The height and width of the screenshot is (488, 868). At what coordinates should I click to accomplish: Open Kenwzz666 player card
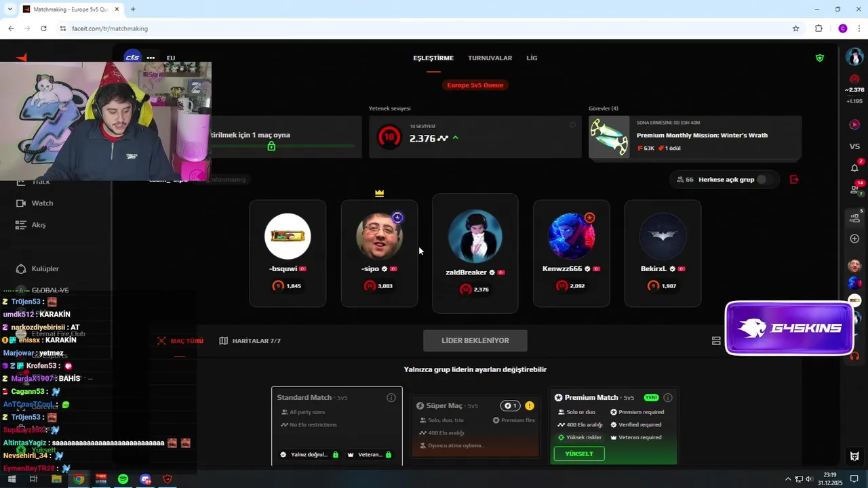(x=571, y=253)
